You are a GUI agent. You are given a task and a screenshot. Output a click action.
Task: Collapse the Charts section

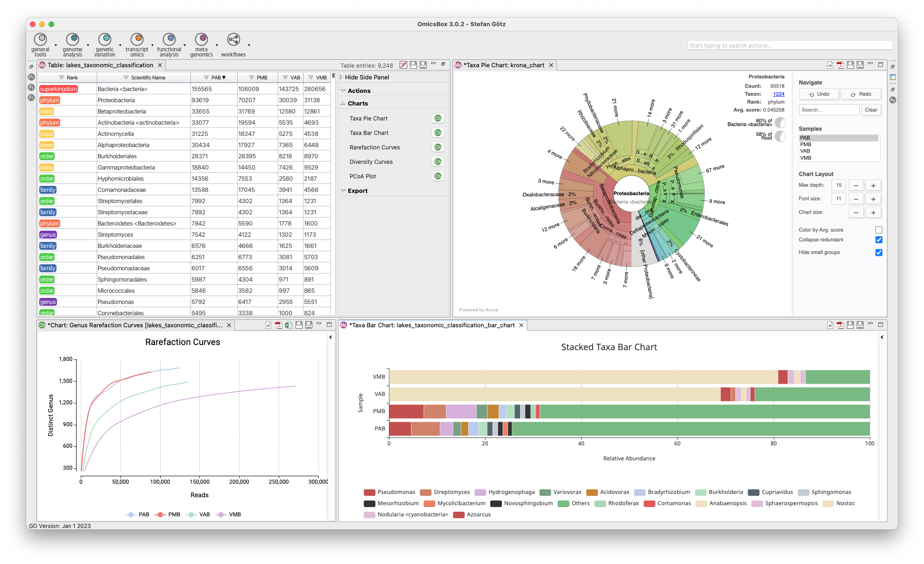point(343,104)
